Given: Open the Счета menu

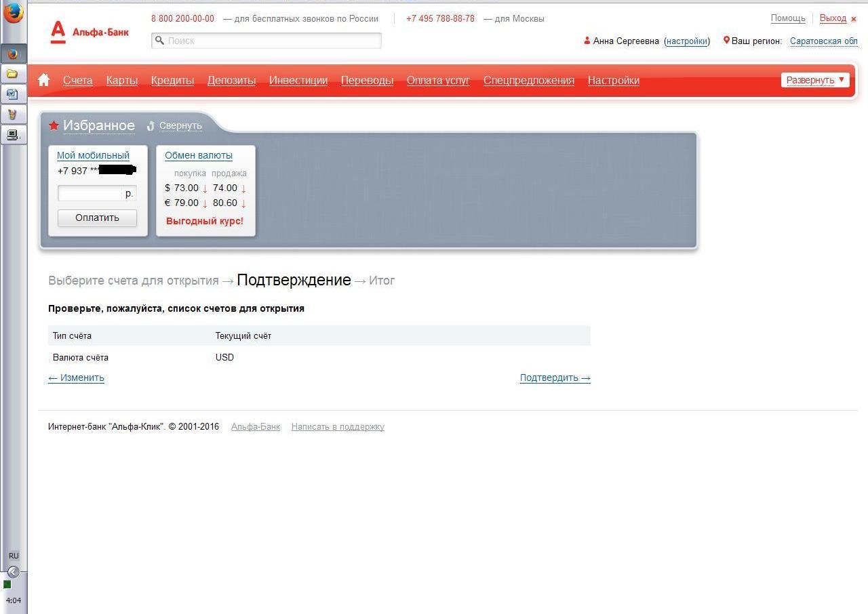Looking at the screenshot, I should point(78,80).
